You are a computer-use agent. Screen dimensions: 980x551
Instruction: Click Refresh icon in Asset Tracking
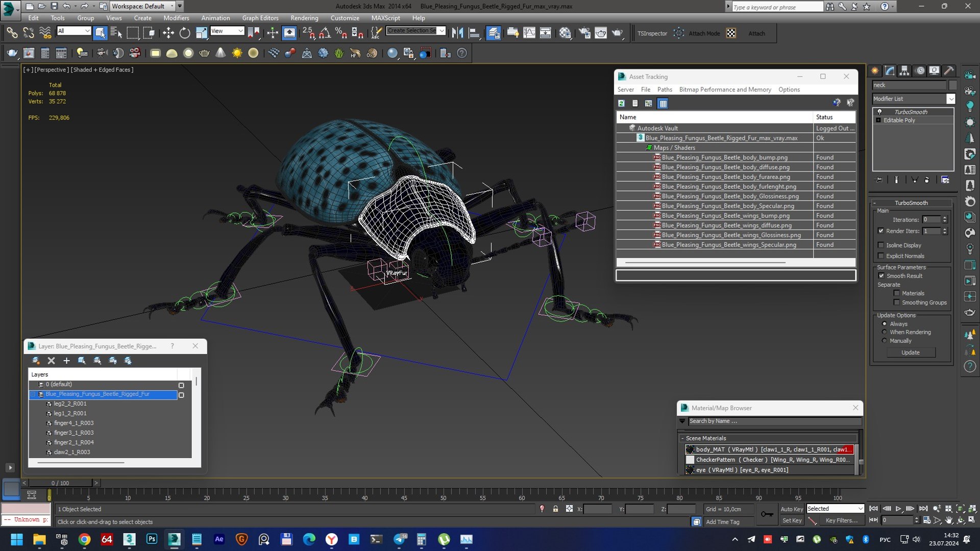[x=621, y=103]
